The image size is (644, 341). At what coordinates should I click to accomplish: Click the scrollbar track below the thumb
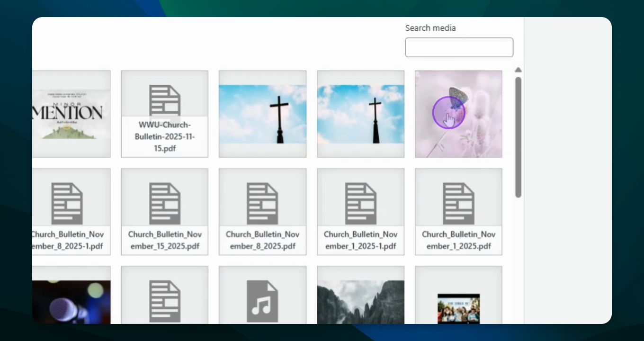pyautogui.click(x=518, y=260)
